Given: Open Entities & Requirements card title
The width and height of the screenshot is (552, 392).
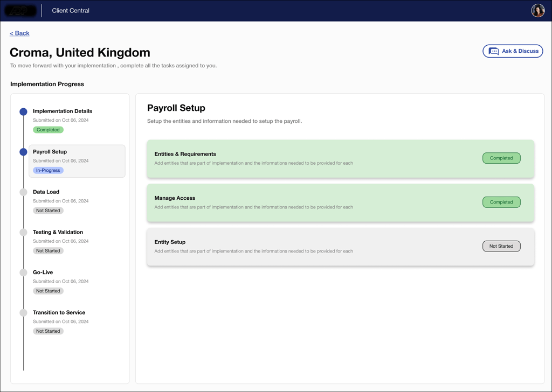Looking at the screenshot, I should 185,154.
